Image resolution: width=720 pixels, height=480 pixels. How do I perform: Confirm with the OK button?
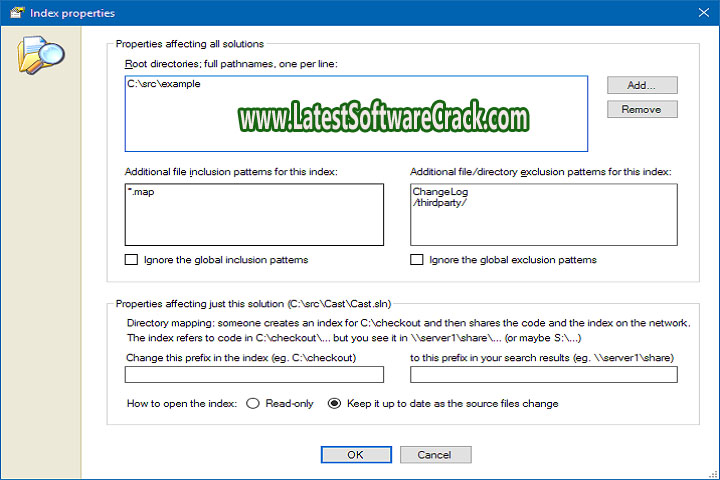pyautogui.click(x=356, y=455)
